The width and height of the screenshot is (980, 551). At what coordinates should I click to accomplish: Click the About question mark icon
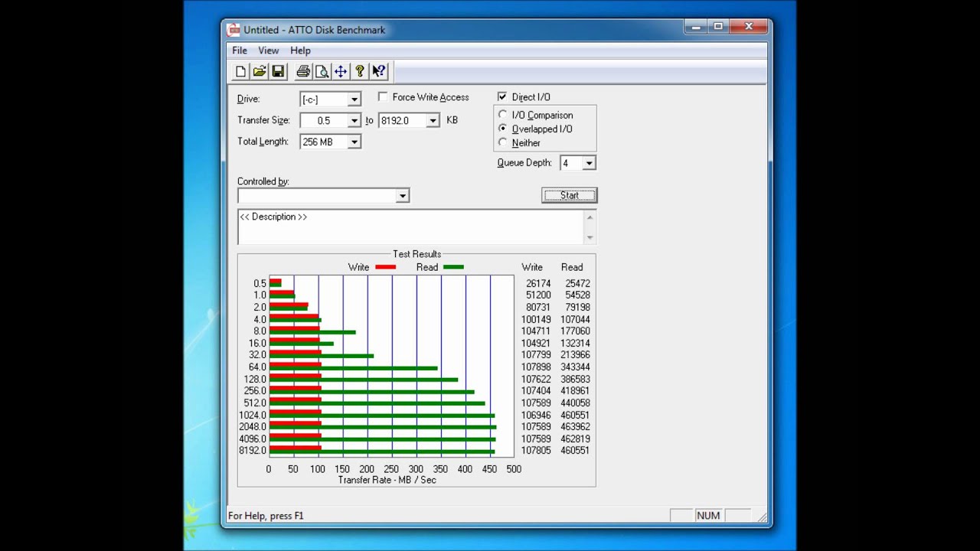(359, 71)
